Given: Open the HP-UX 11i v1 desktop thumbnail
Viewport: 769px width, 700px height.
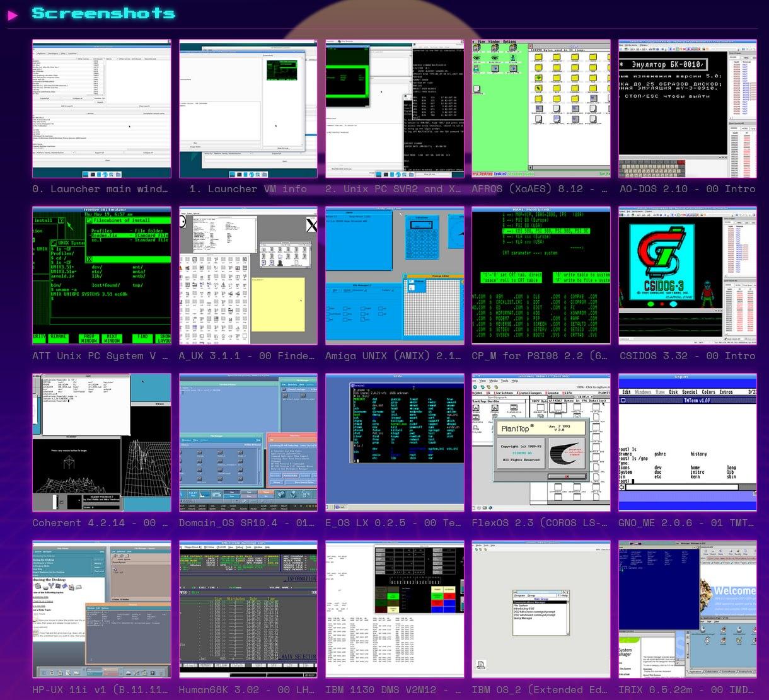Looking at the screenshot, I should 101,609.
